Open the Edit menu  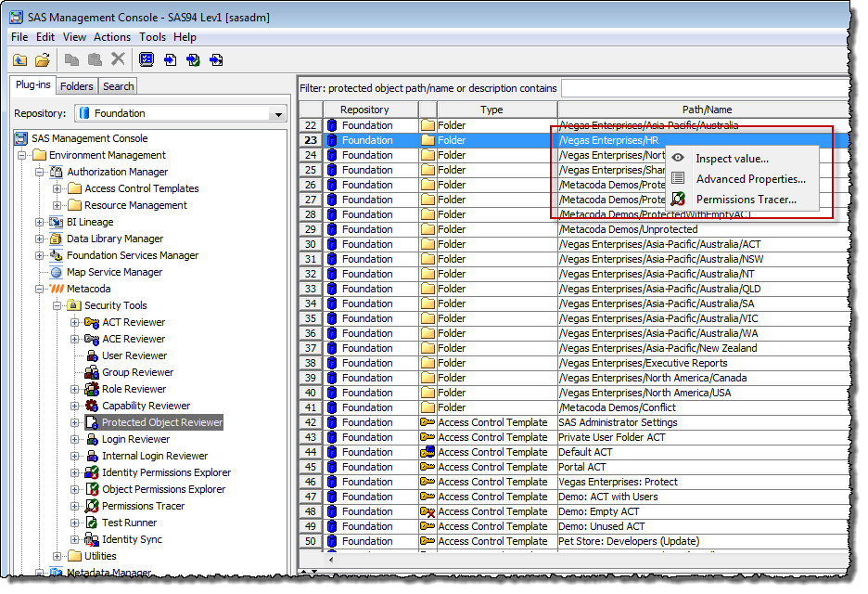[45, 37]
